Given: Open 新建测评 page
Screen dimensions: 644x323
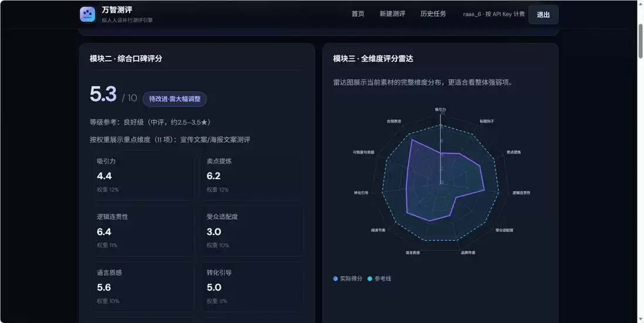Looking at the screenshot, I should tap(392, 14).
